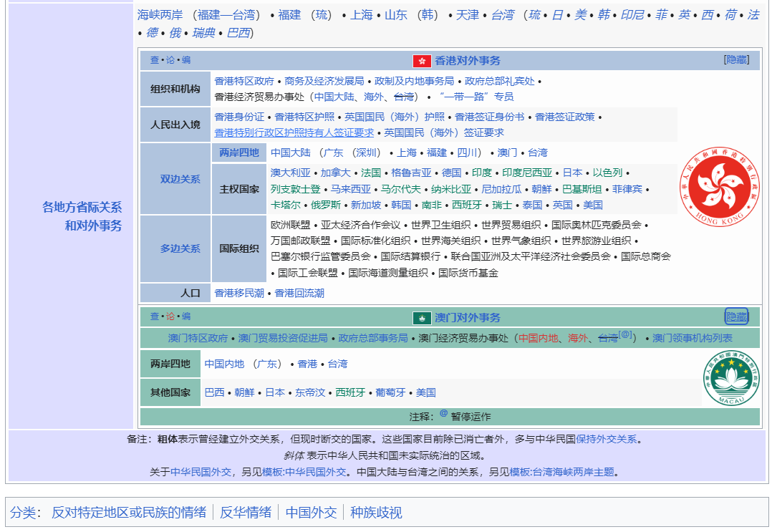Open the 以色列 link
The width and height of the screenshot is (772, 532).
tap(607, 173)
